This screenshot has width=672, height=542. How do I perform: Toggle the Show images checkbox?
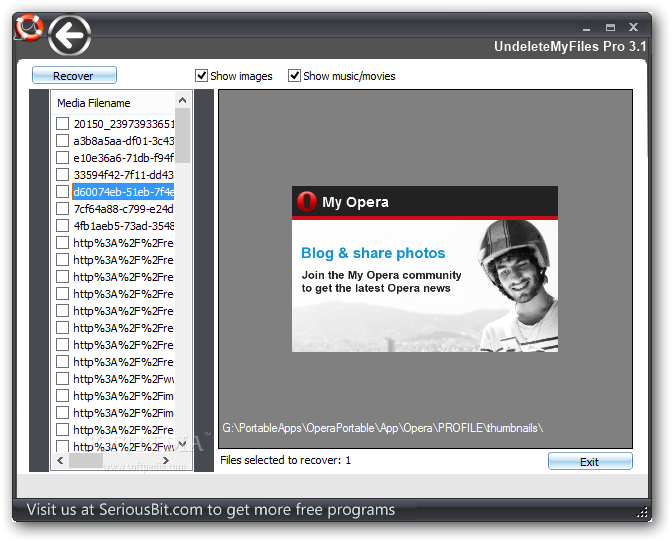click(201, 75)
